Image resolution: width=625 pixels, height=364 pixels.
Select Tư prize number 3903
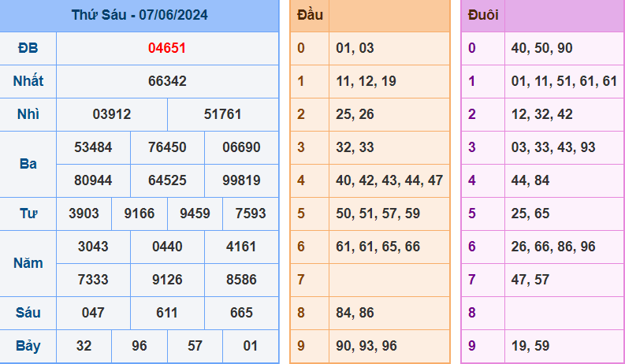point(84,214)
